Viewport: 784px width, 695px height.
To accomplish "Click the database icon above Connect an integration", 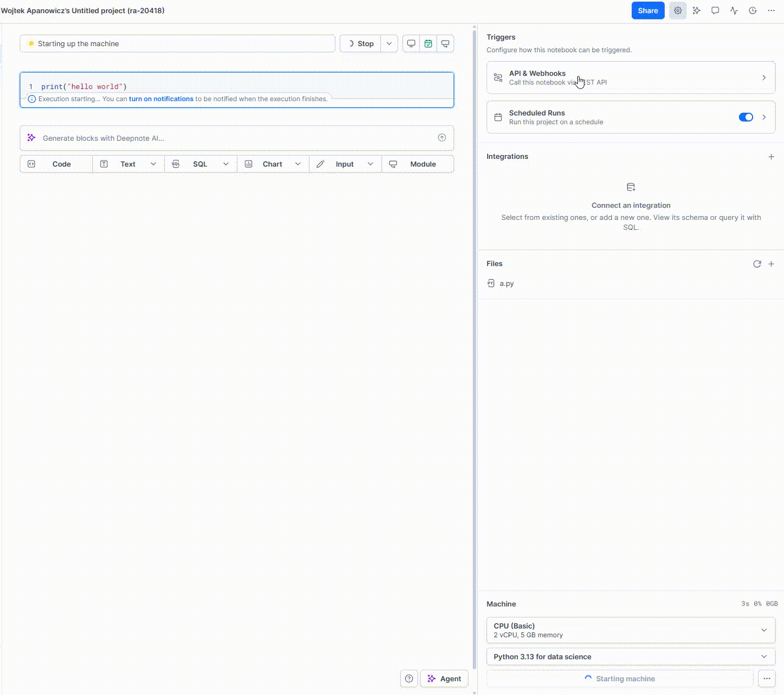I will click(631, 187).
